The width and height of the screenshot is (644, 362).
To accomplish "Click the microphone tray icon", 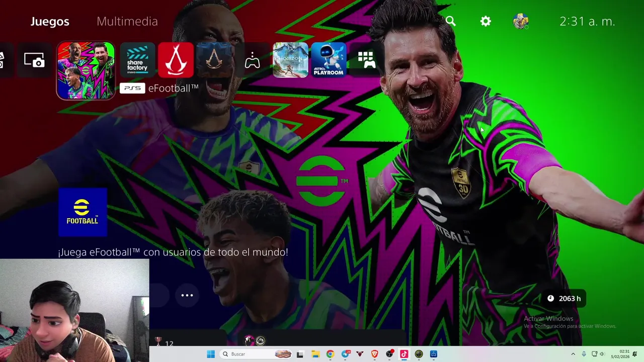I will pyautogui.click(x=584, y=354).
